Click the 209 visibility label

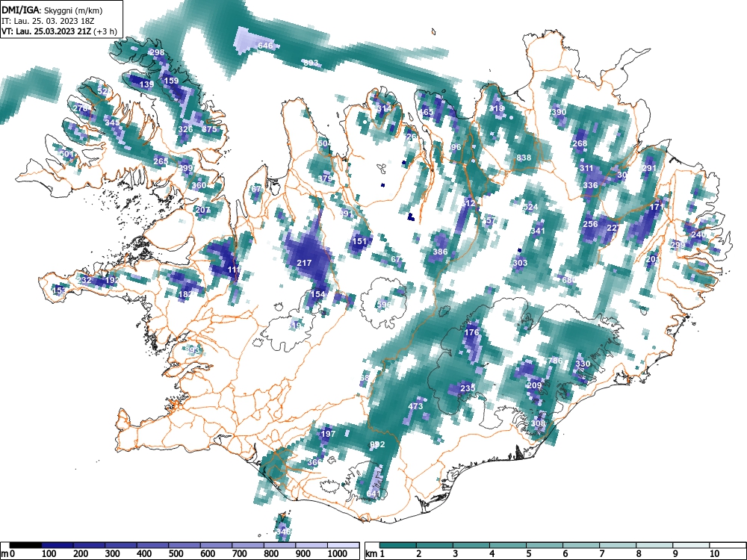tap(534, 385)
